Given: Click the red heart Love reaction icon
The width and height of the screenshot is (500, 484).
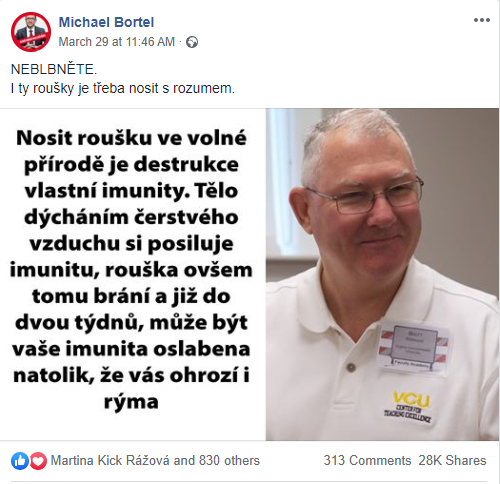Looking at the screenshot, I should pyautogui.click(x=38, y=461).
